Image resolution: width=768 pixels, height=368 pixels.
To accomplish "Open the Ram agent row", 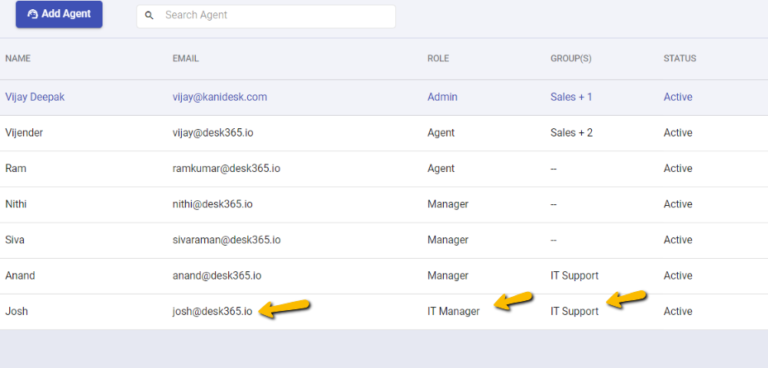I will (x=384, y=169).
